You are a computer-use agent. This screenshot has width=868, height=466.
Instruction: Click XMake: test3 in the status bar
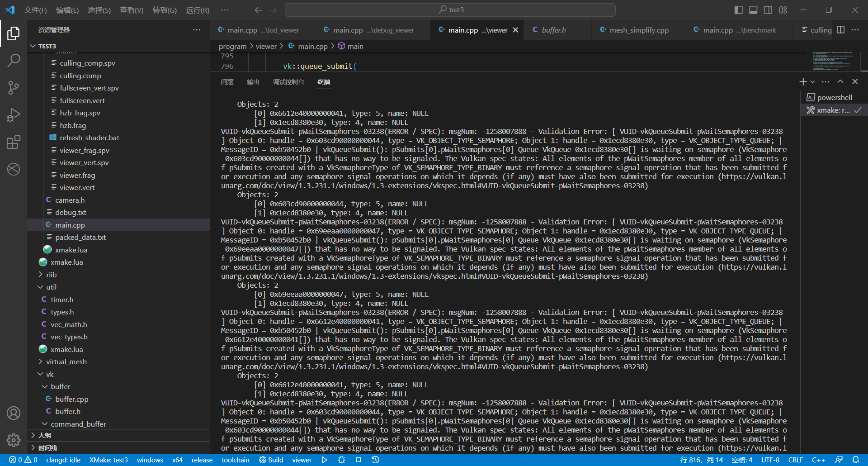click(108, 460)
